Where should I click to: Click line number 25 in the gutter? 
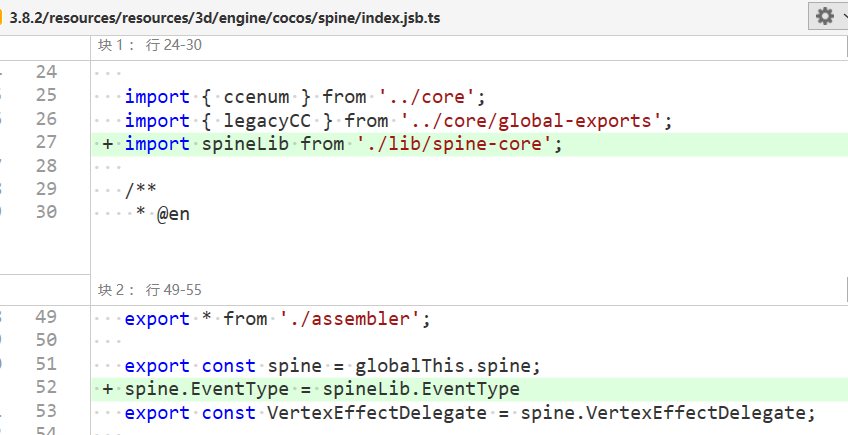click(x=46, y=96)
